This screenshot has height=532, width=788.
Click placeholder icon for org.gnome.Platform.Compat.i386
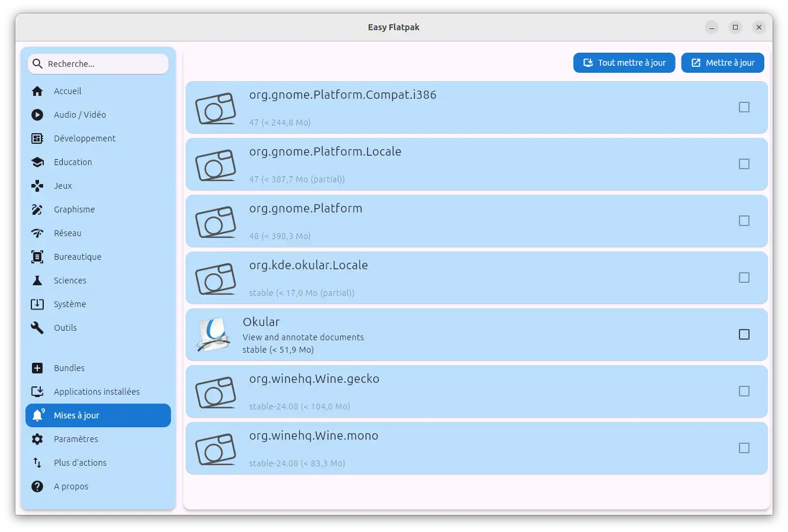215,108
